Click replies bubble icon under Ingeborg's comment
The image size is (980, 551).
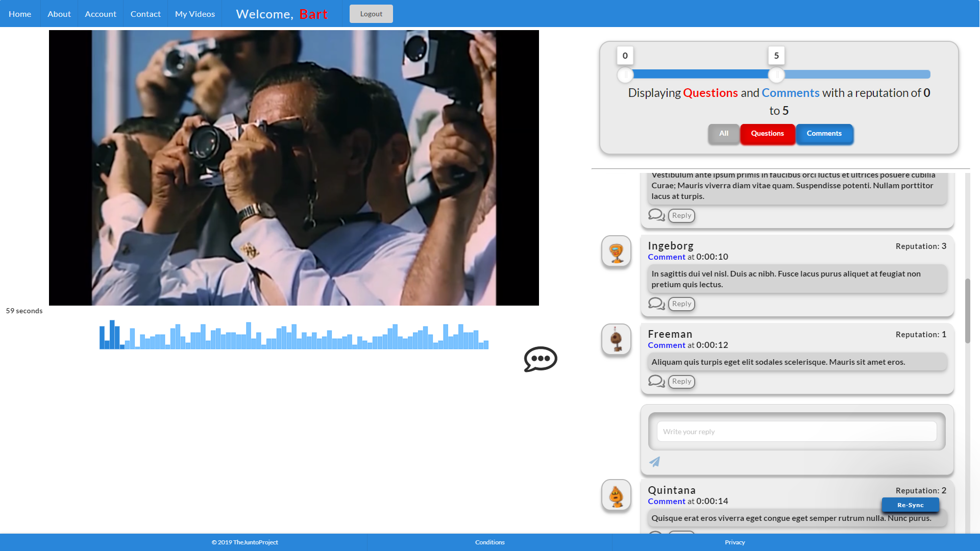656,304
